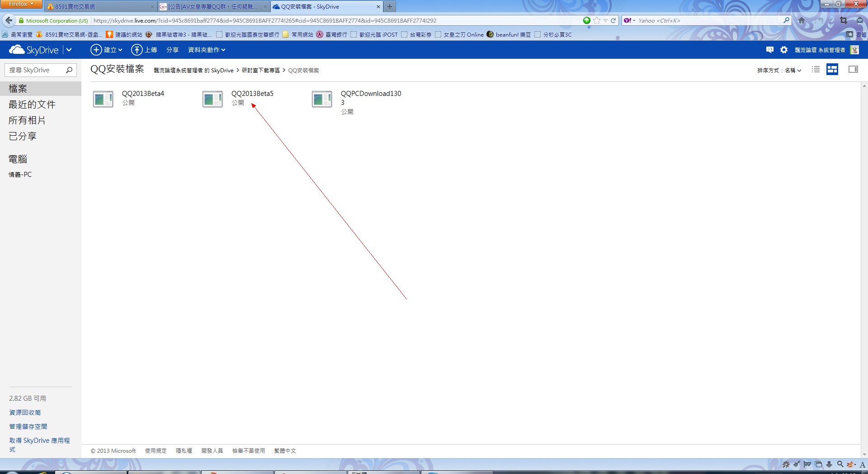This screenshot has height=474, width=868.
Task: Open the SkyDrive settings gear
Action: (784, 50)
